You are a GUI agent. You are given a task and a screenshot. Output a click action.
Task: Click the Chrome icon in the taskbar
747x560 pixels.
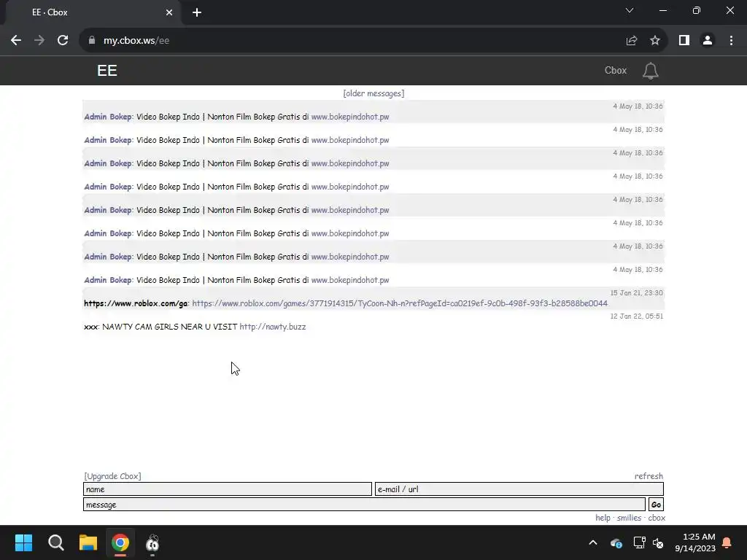[120, 542]
